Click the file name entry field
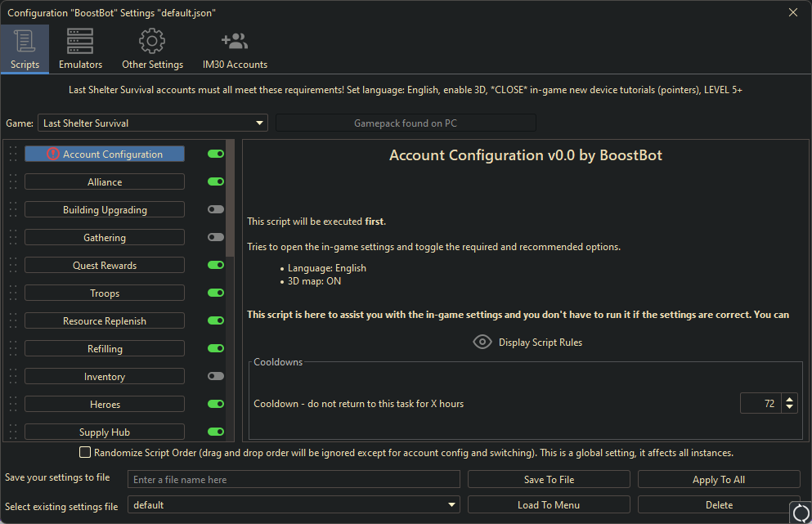812x524 pixels. click(x=294, y=479)
